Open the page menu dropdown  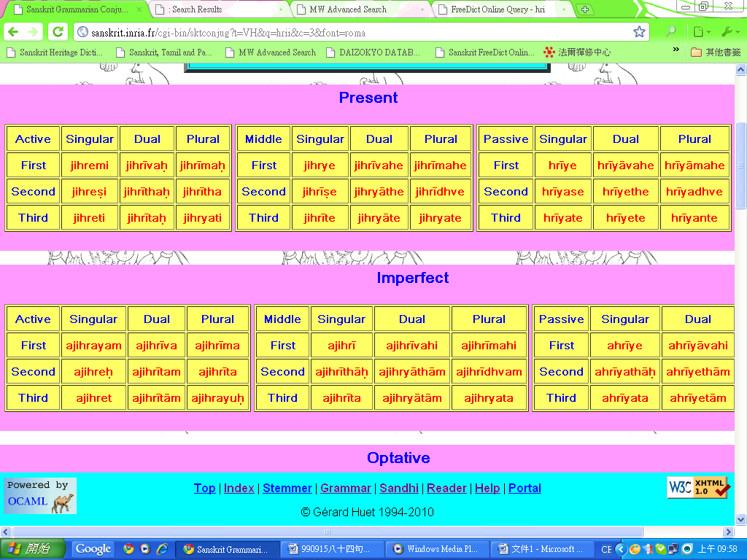pos(700,32)
